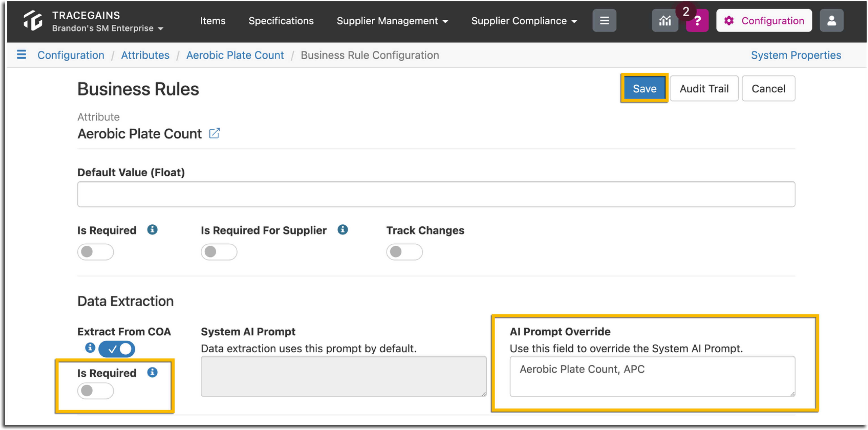
Task: Expand the Supplier Compliance dropdown
Action: [x=524, y=21]
